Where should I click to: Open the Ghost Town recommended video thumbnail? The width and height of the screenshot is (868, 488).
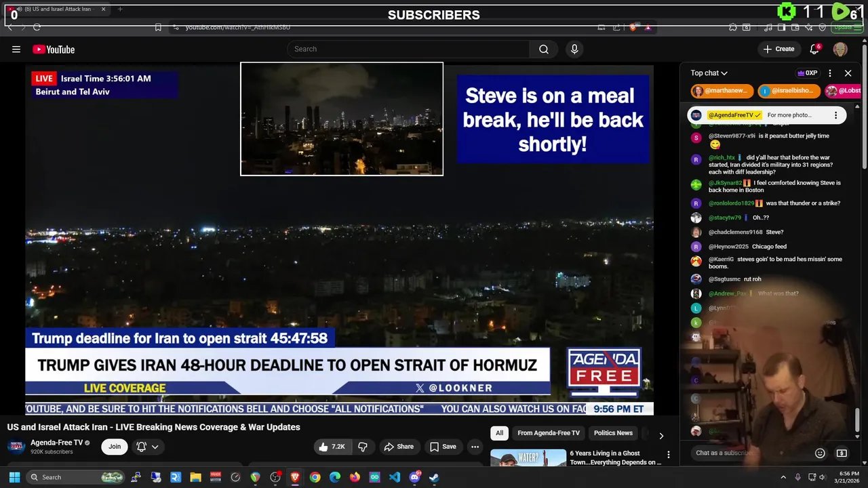(x=528, y=457)
